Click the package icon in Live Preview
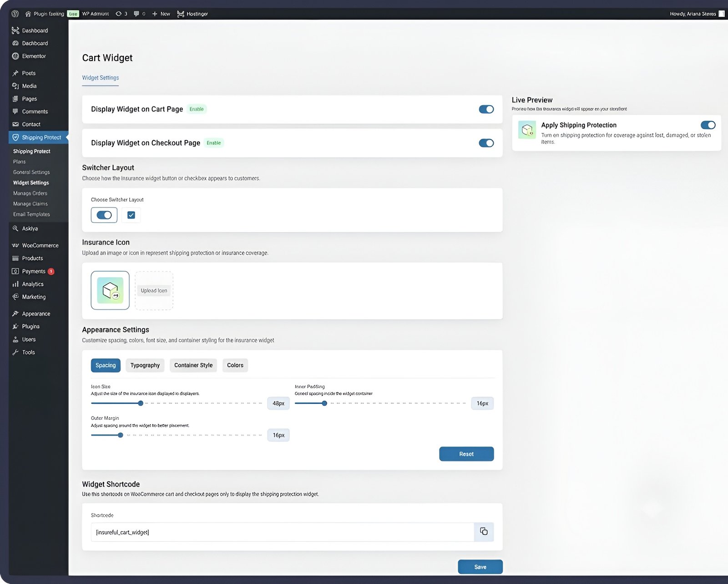728x584 pixels. coord(527,130)
